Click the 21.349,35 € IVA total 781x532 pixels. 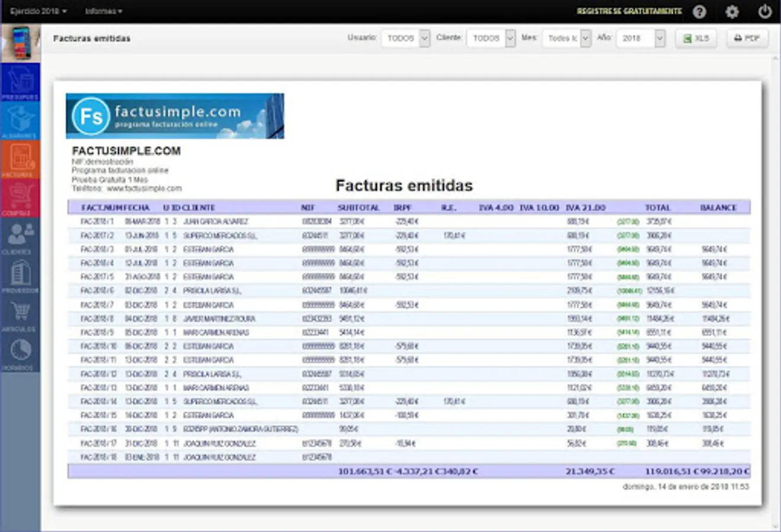(x=590, y=471)
